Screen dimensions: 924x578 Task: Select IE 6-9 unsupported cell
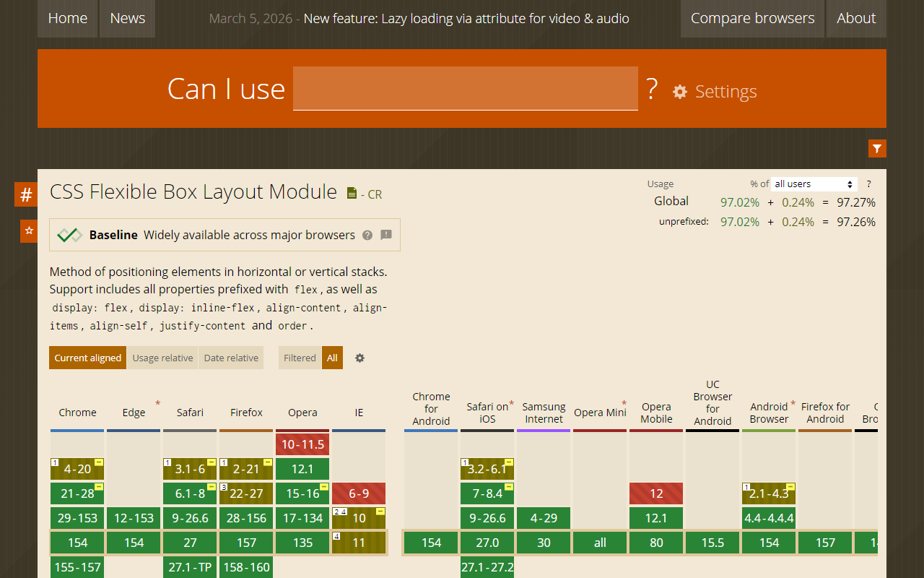point(359,493)
